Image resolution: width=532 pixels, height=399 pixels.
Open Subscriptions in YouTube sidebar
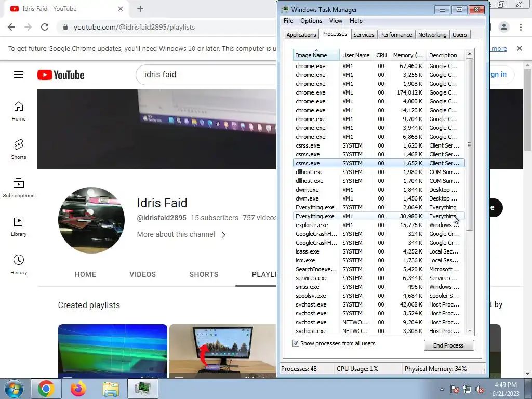tap(19, 188)
